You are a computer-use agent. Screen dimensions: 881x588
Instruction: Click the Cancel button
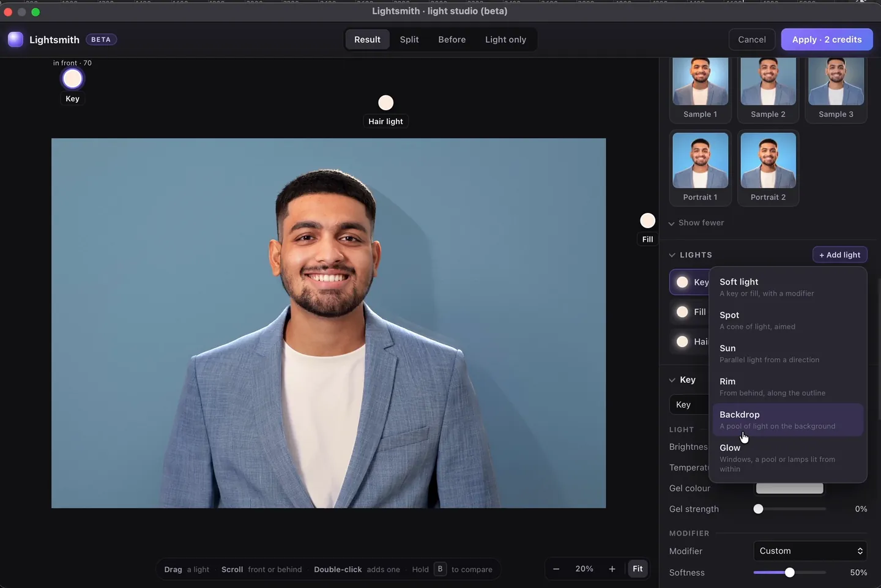(x=752, y=40)
